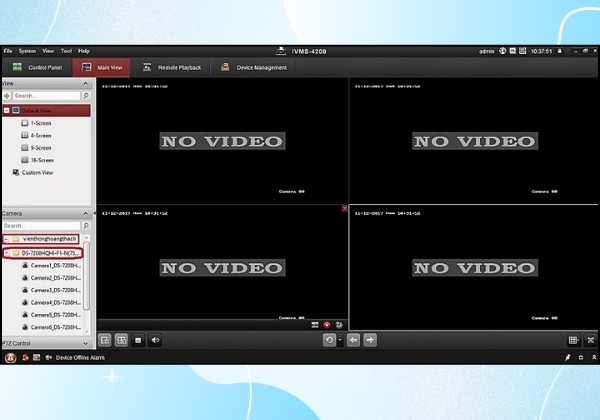
Task: Open the auto-switch interval dropdown arrow
Action: pos(340,340)
